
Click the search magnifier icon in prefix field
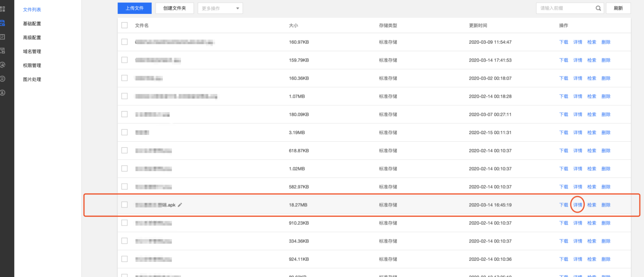click(x=598, y=8)
